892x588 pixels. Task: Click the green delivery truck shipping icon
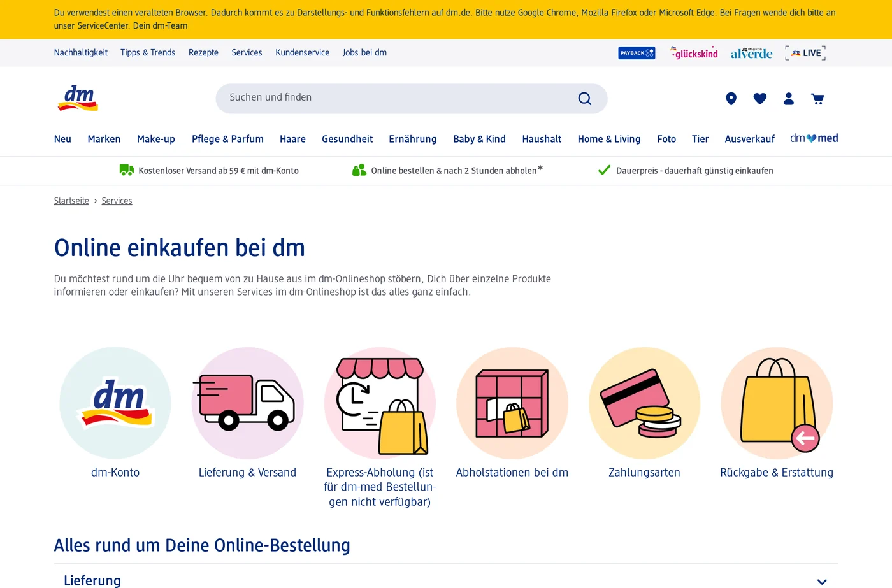[127, 170]
